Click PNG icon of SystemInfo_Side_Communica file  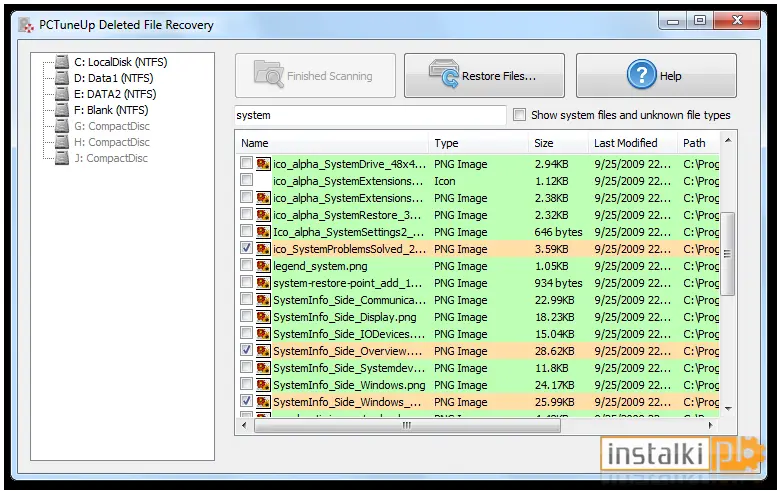[263, 300]
